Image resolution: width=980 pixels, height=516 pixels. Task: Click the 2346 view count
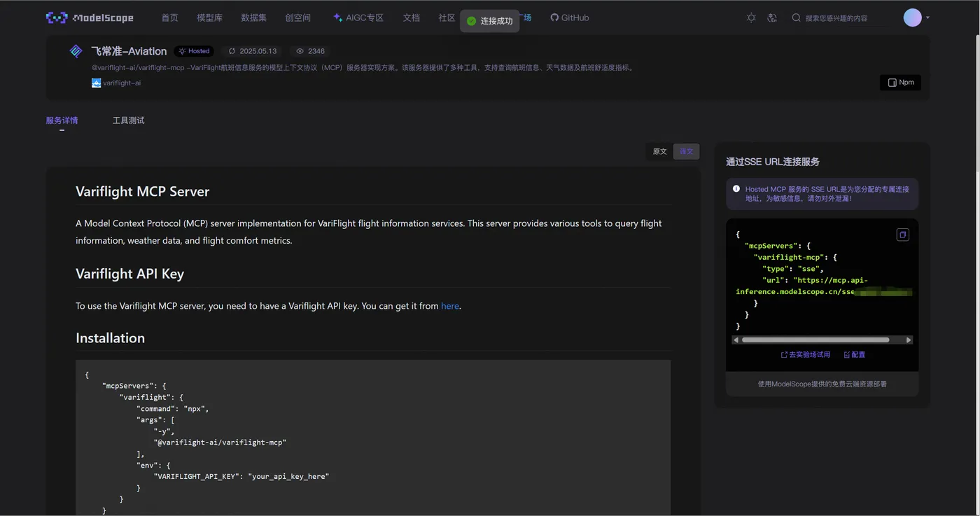pos(316,51)
